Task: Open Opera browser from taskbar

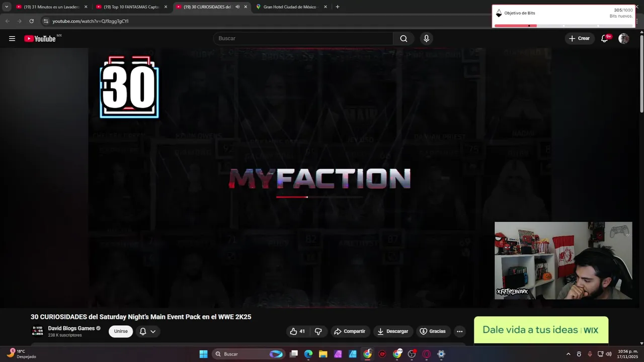Action: click(427, 354)
